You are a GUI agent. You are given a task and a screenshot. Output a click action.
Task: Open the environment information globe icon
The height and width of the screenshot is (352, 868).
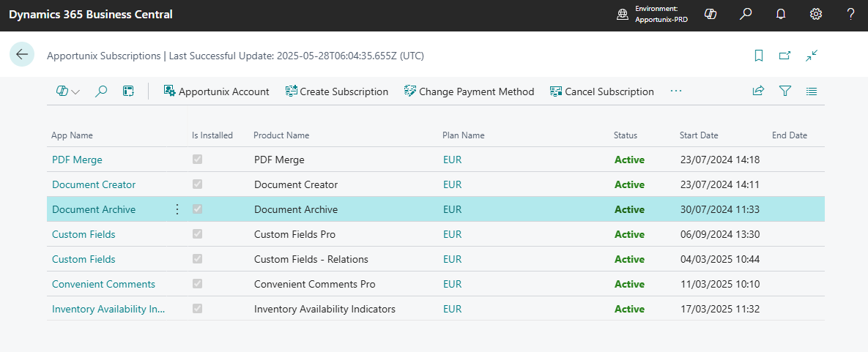point(623,15)
